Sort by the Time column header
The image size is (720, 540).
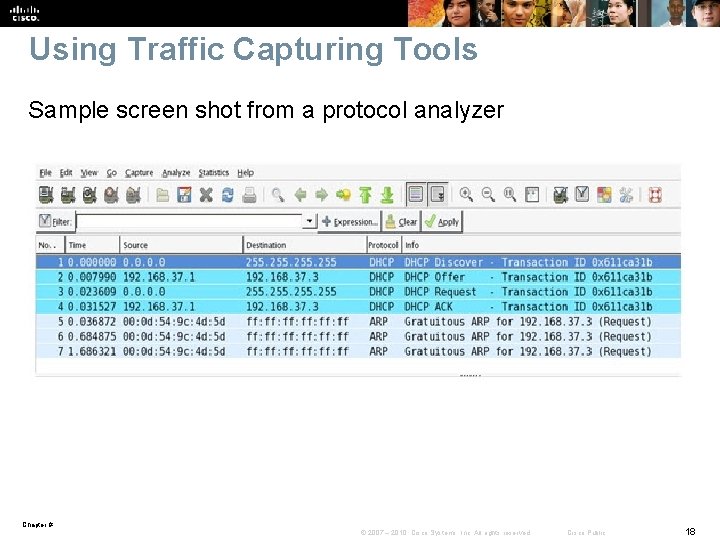(92, 245)
